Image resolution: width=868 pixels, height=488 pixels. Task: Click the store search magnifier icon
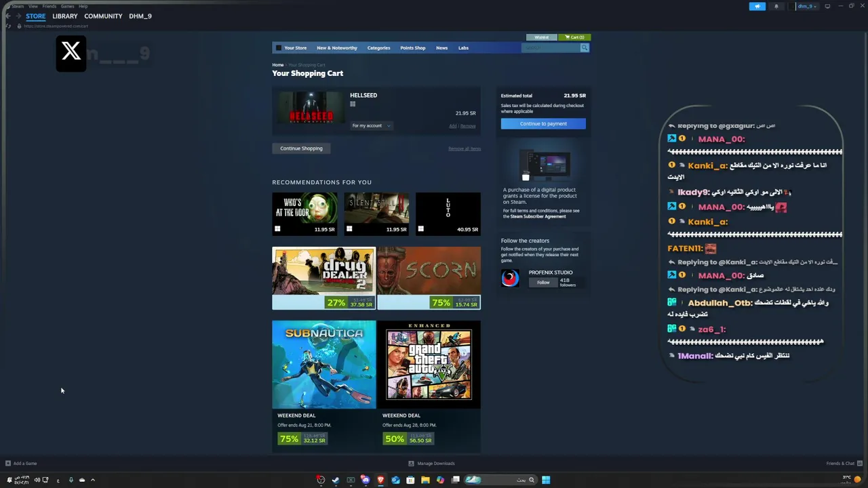tap(585, 47)
